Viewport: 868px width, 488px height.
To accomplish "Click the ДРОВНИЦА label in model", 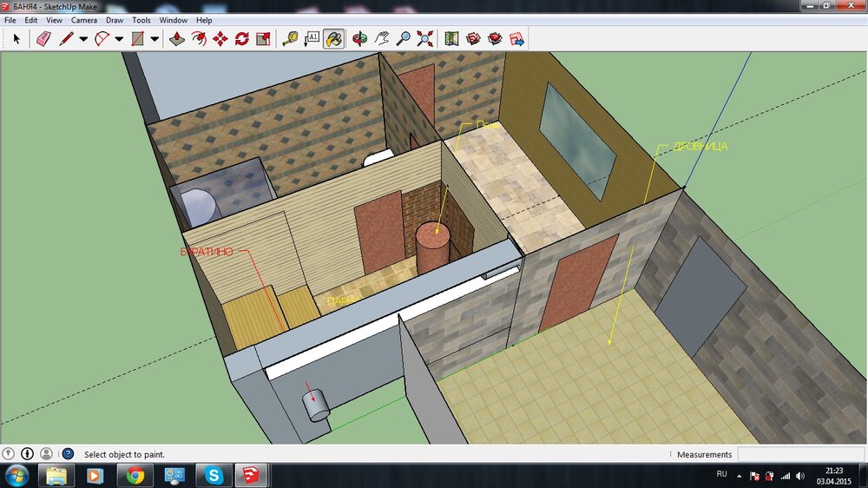I will click(x=700, y=147).
